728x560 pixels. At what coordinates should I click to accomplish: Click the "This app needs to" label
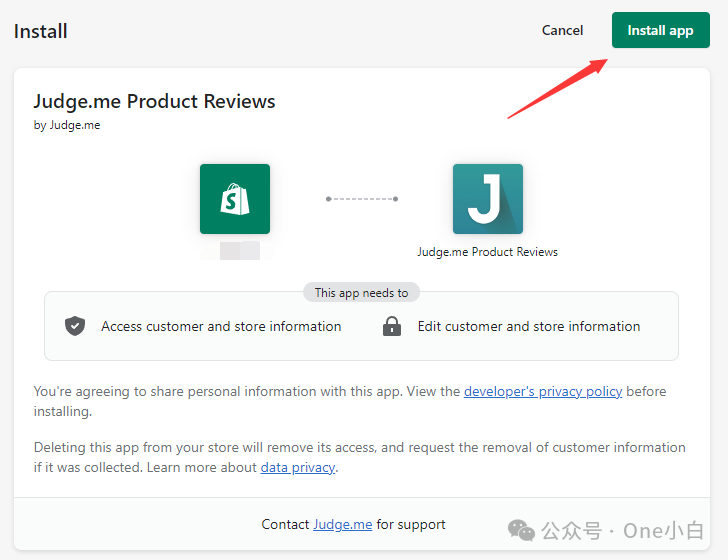361,293
